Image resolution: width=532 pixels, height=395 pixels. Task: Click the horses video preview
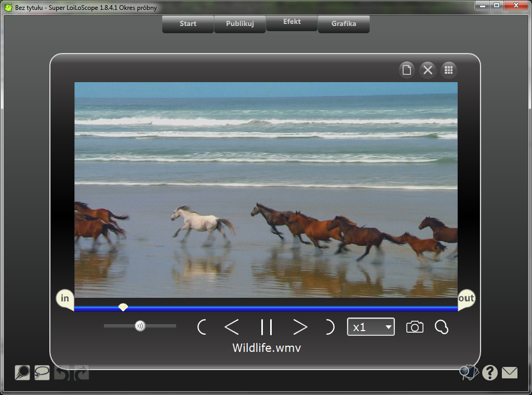coord(266,190)
